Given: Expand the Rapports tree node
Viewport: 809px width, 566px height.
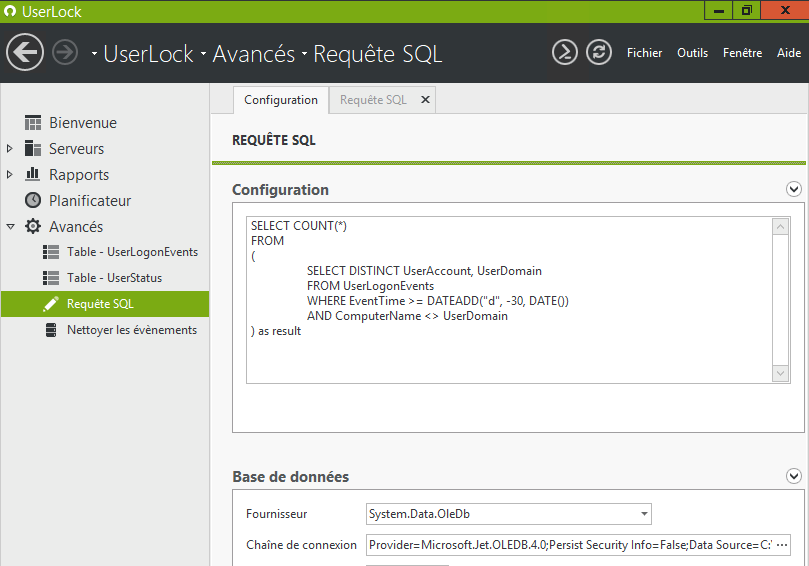Looking at the screenshot, I should tap(10, 174).
